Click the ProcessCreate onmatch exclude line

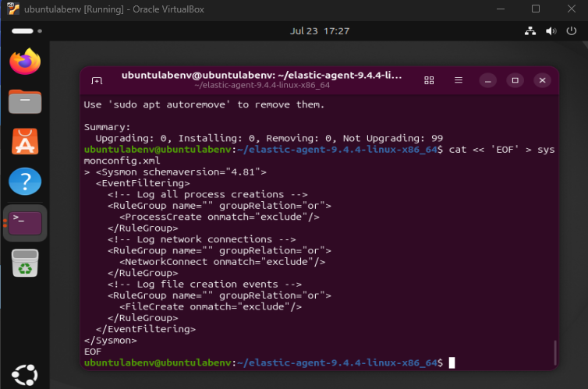point(219,217)
